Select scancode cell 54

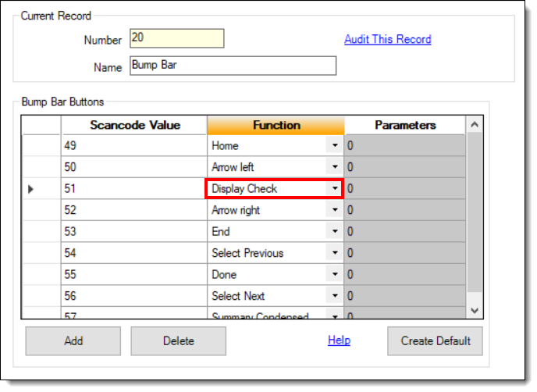point(134,253)
